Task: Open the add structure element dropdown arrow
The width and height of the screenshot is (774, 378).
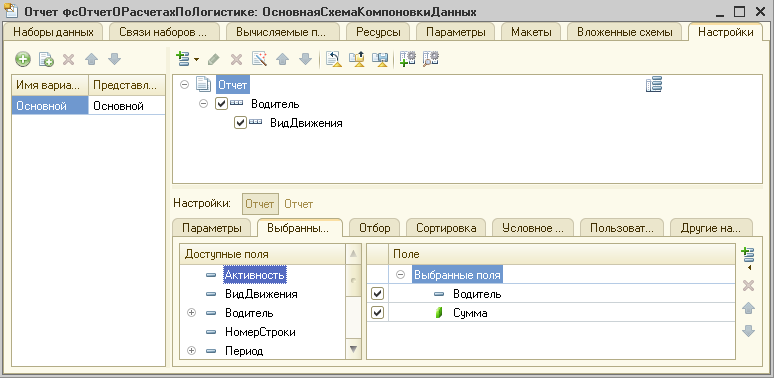Action: pyautogui.click(x=196, y=60)
